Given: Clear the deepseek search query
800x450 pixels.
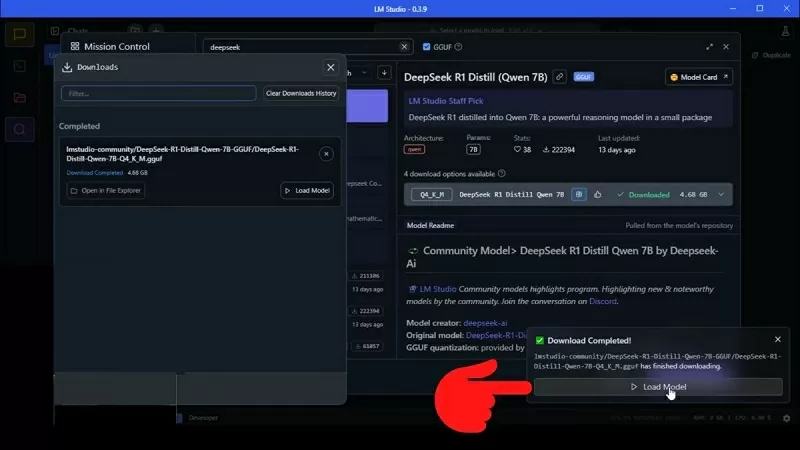Looking at the screenshot, I should [x=404, y=47].
